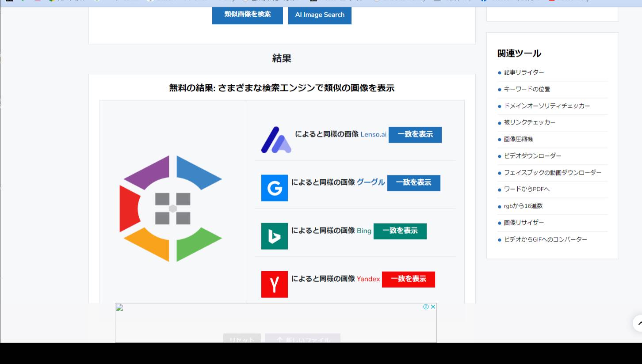Open the rgbから16進数 link
The height and width of the screenshot is (364, 642).
coord(523,206)
